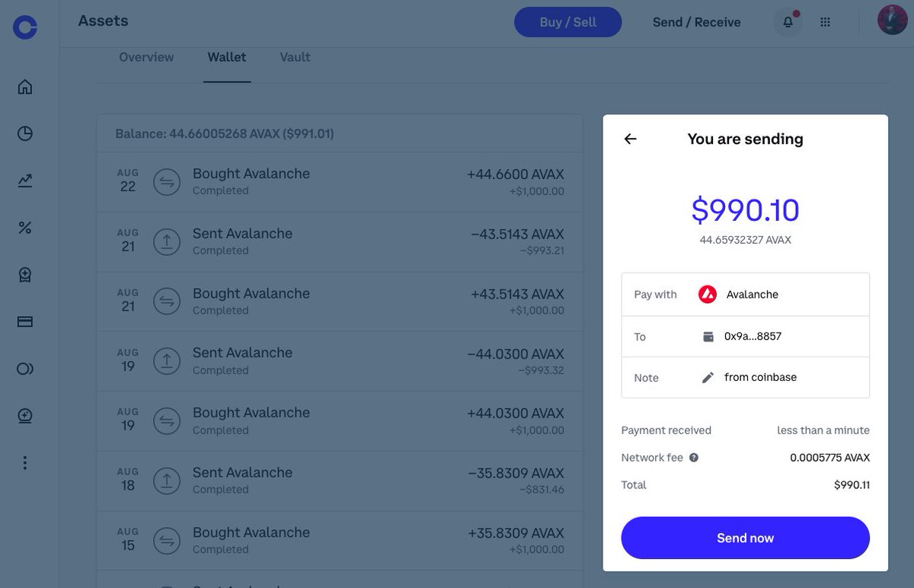Click the Avalanche logo in Pay with row
Image resolution: width=914 pixels, height=588 pixels.
(708, 295)
